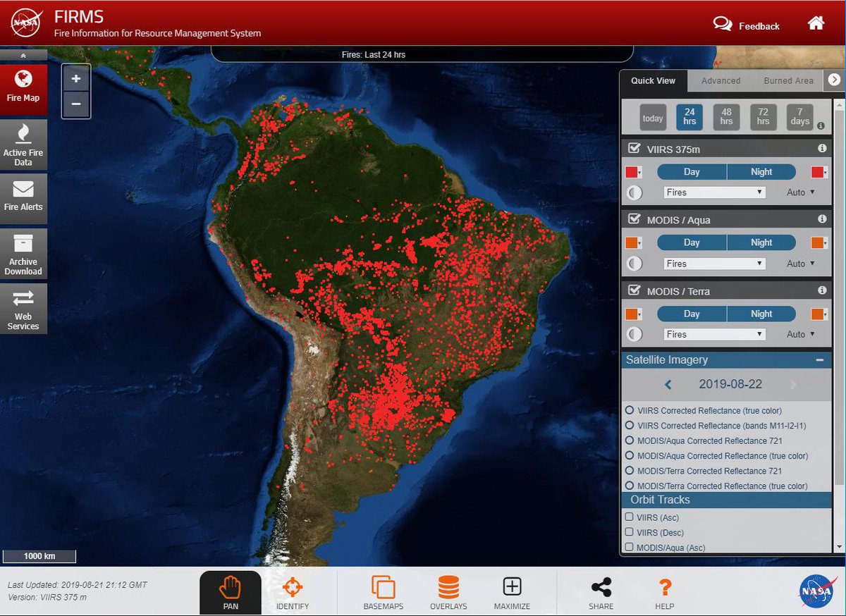Select the 48 hrs time range
This screenshot has height=616, width=846.
click(726, 117)
